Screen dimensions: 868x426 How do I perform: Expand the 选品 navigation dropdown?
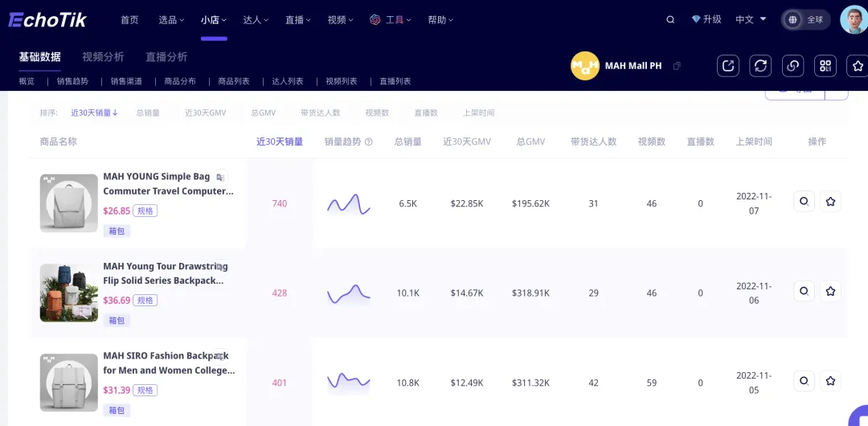tap(172, 20)
